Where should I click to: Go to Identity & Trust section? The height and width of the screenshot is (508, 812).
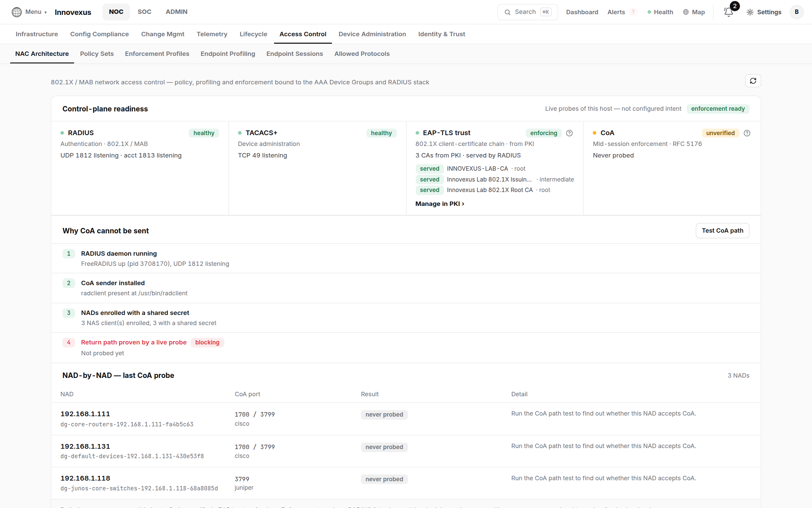[442, 34]
